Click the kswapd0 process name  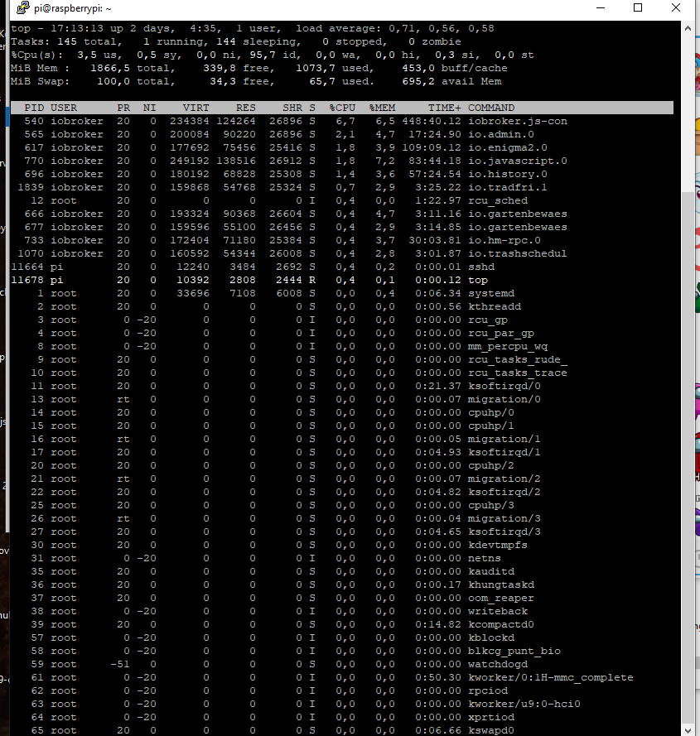click(x=491, y=731)
